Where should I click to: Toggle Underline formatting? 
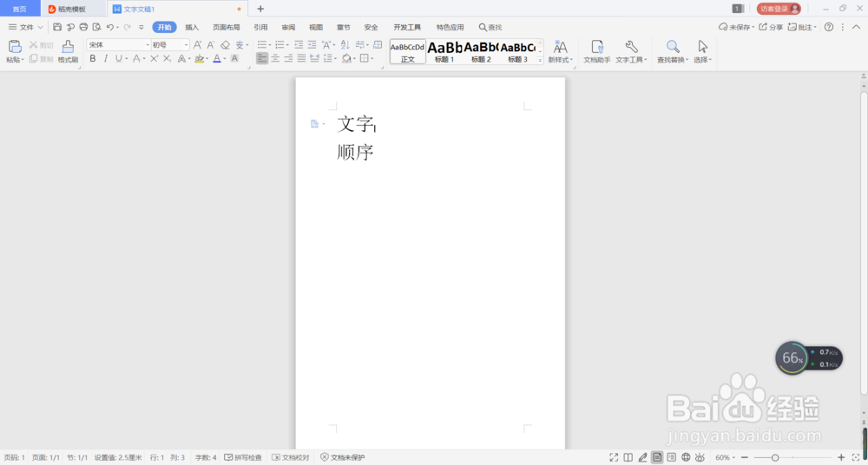118,58
